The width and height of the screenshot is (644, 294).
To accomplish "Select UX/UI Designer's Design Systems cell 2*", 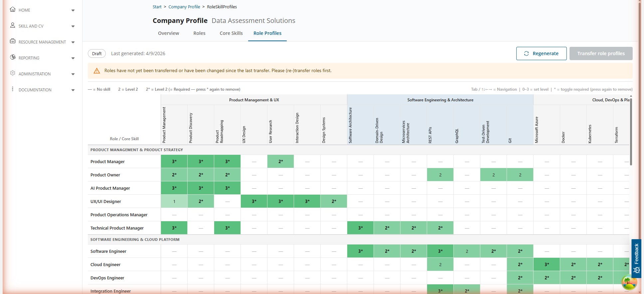I will click(334, 201).
